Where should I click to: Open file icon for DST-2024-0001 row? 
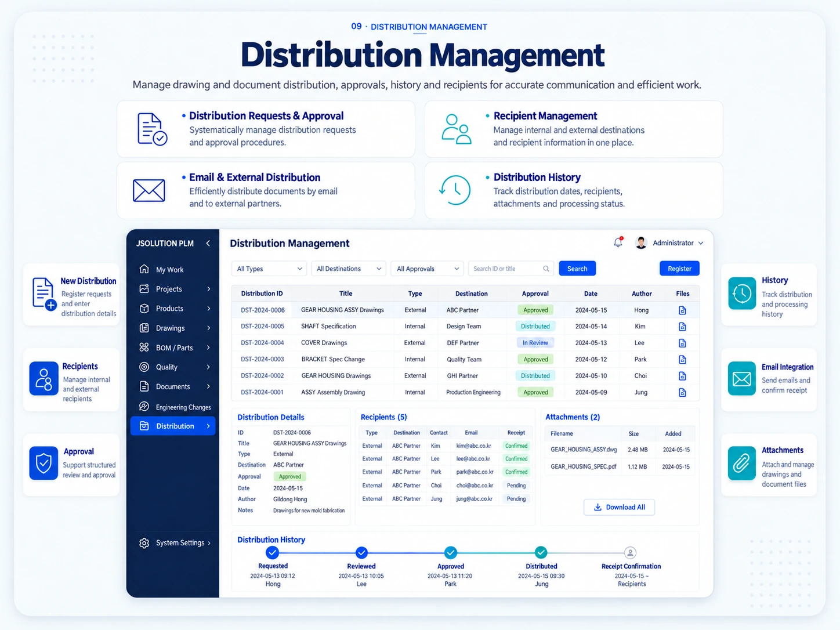pyautogui.click(x=682, y=393)
